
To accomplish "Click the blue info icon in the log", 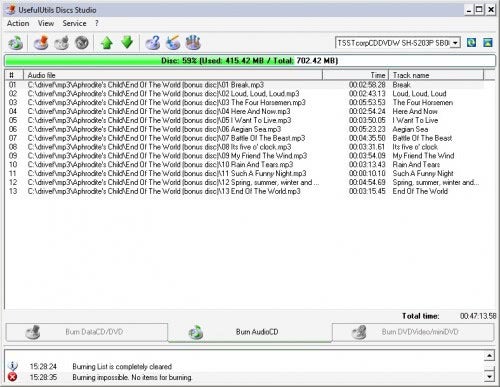I will (13, 366).
